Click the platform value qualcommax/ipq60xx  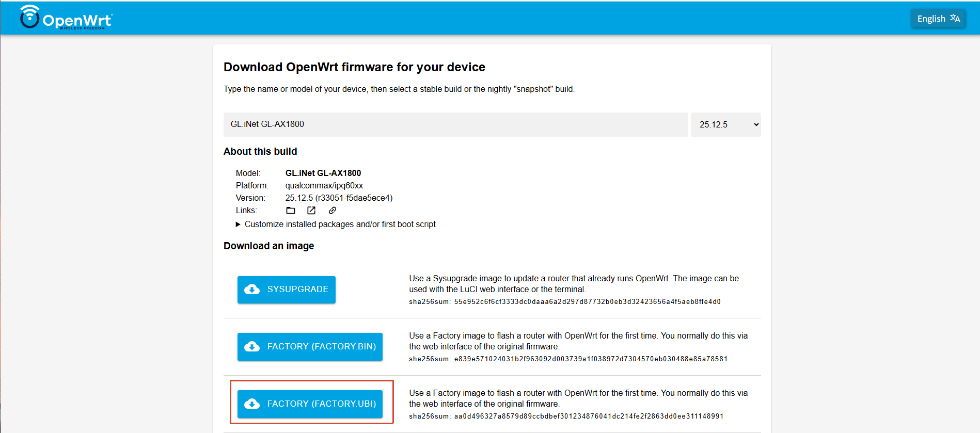pos(324,186)
